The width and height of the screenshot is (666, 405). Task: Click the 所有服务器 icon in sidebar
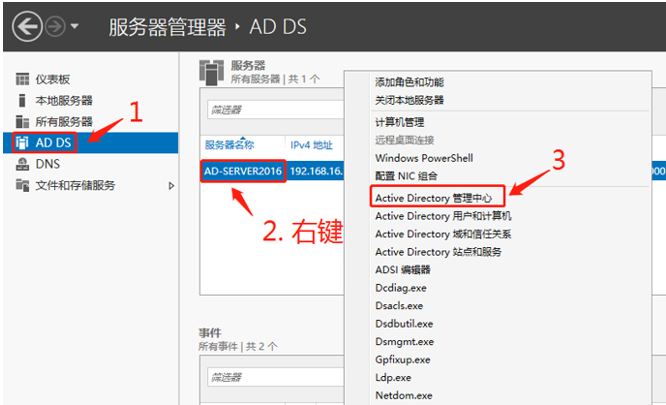coord(23,122)
